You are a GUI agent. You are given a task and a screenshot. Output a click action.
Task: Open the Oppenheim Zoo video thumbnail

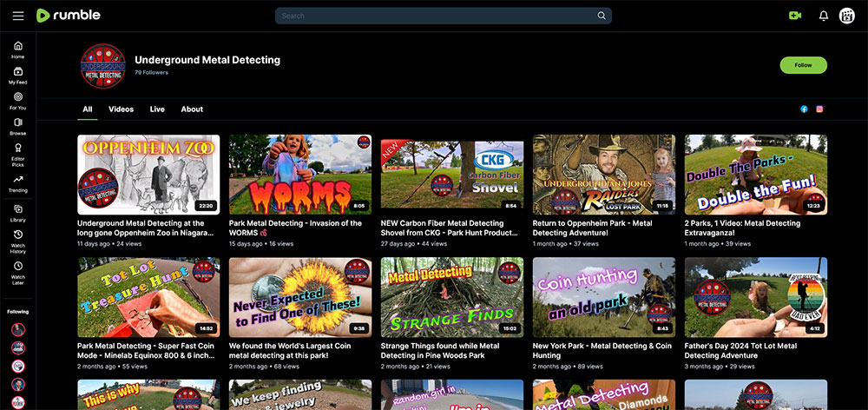(148, 175)
